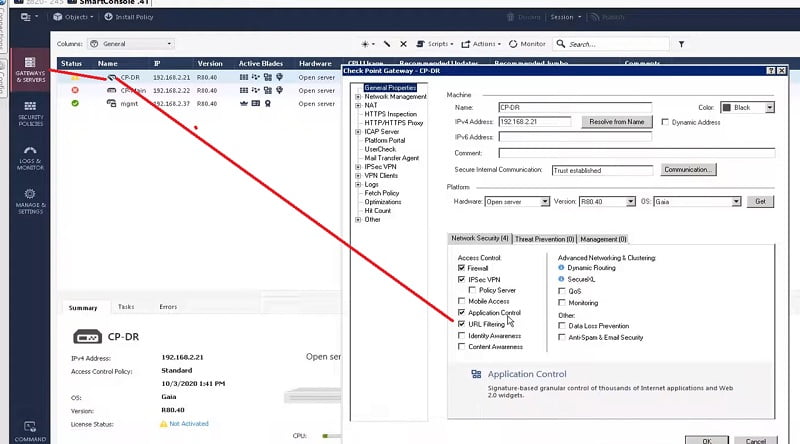This screenshot has width=800, height=444.
Task: Open the Tasks tab
Action: pos(126,307)
